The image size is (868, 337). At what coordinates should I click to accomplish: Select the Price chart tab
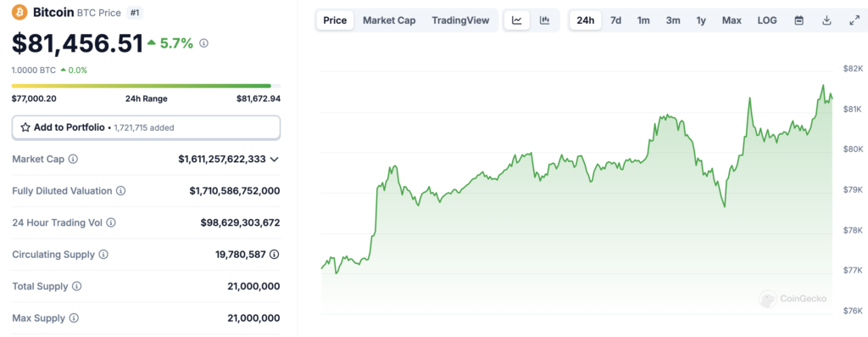tap(335, 20)
